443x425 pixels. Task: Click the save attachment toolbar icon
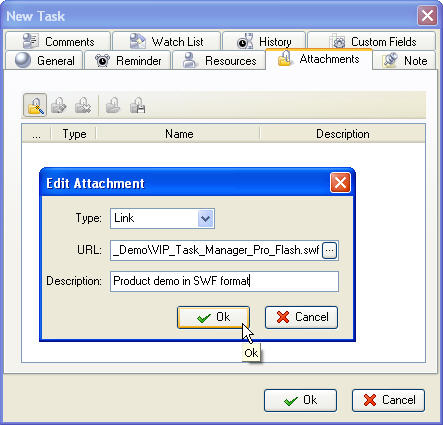tap(137, 105)
